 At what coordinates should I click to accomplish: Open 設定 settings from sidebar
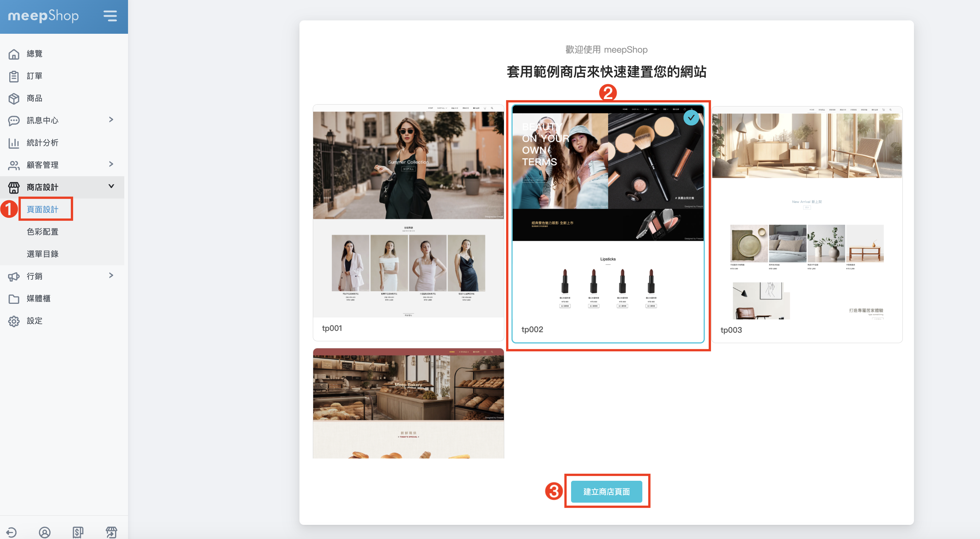pyautogui.click(x=34, y=321)
